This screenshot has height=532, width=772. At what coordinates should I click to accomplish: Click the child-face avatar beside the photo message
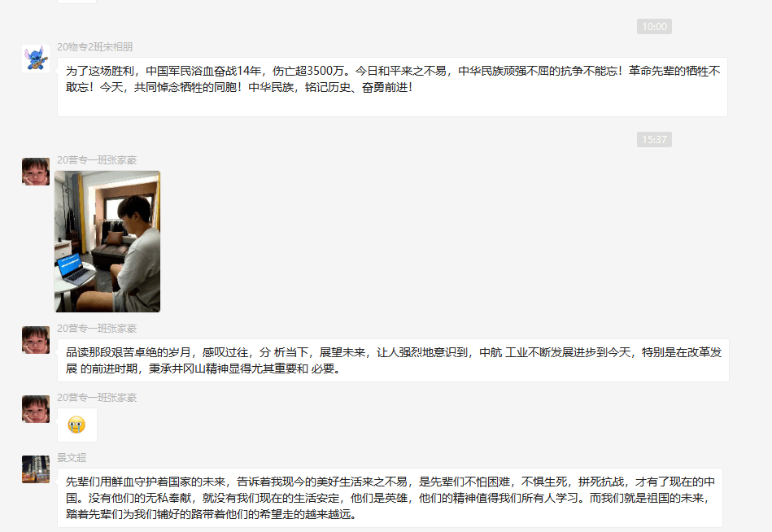click(36, 172)
